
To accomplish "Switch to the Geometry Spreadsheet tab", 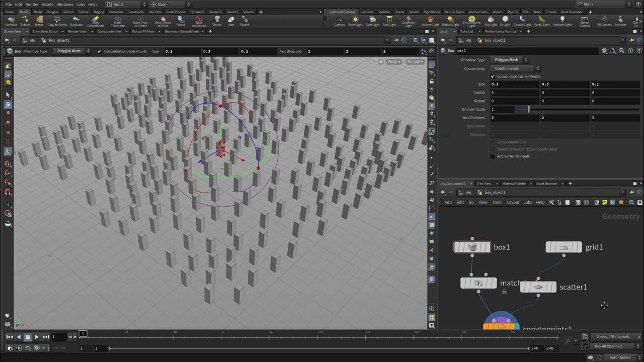I will (182, 31).
